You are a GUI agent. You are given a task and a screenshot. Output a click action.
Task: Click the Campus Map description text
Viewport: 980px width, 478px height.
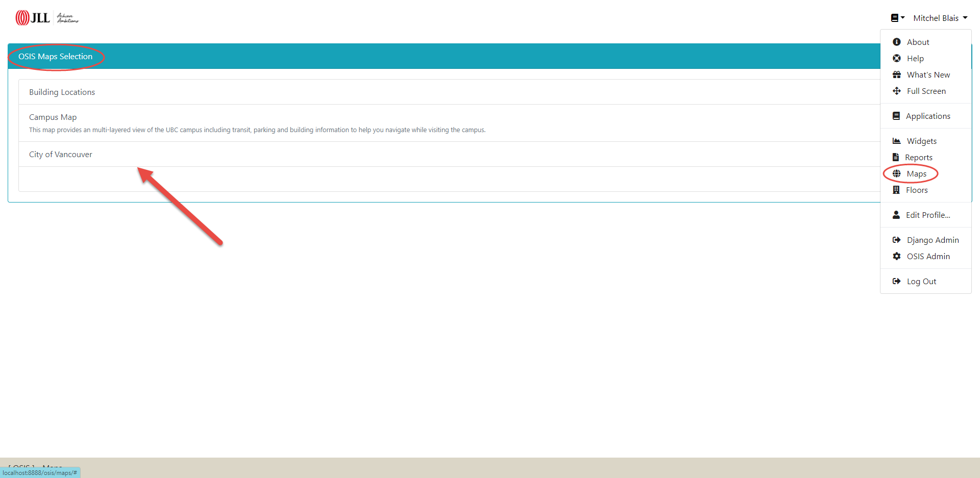[257, 130]
